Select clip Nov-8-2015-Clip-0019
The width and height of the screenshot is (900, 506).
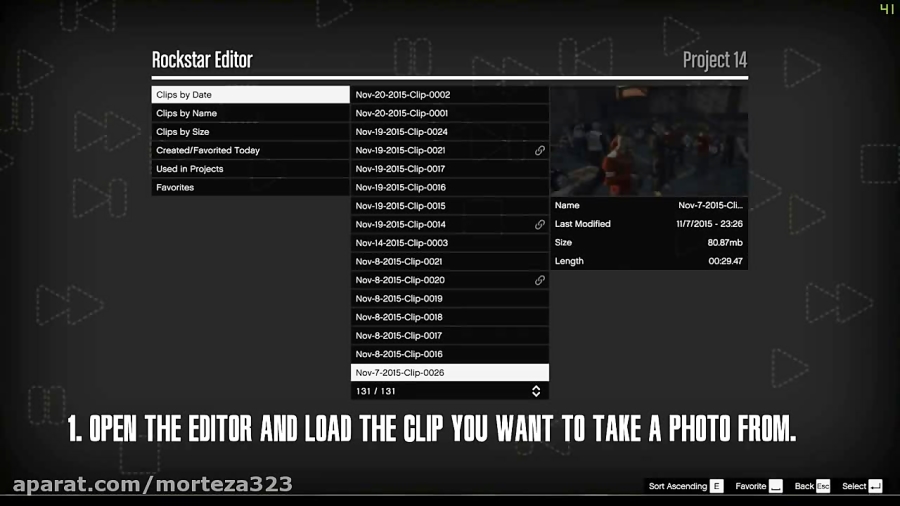pos(449,298)
